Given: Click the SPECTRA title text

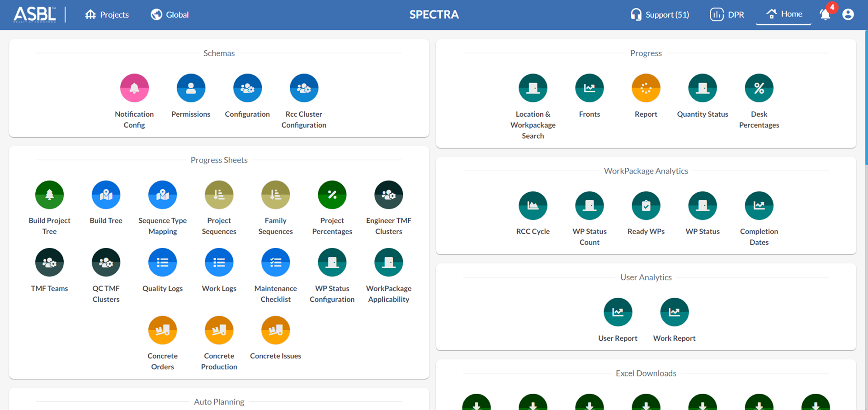Looking at the screenshot, I should [434, 14].
